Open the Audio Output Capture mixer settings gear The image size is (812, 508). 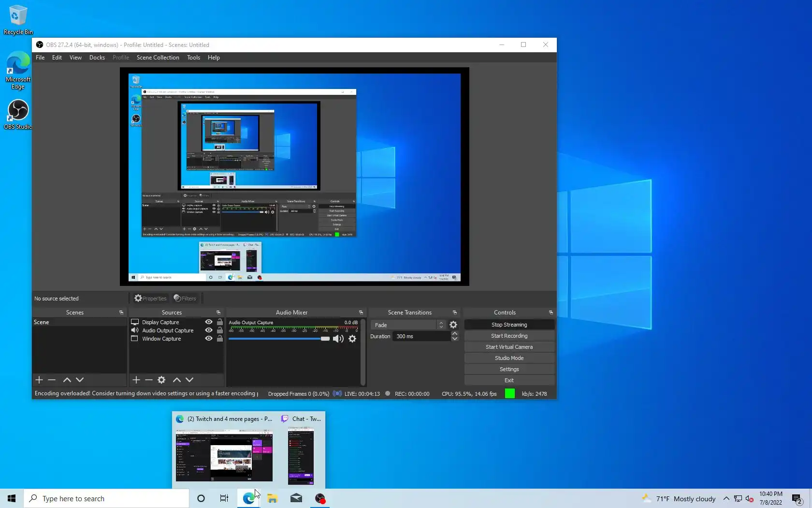(x=352, y=339)
